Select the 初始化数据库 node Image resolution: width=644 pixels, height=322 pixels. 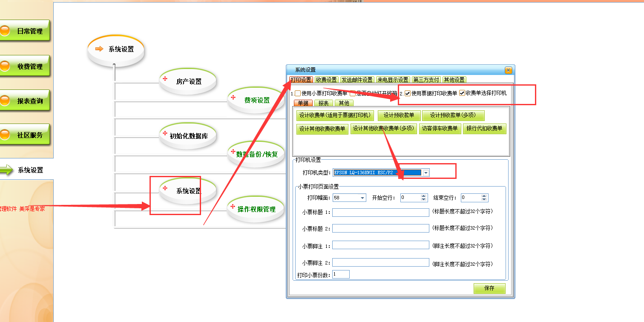coord(188,136)
